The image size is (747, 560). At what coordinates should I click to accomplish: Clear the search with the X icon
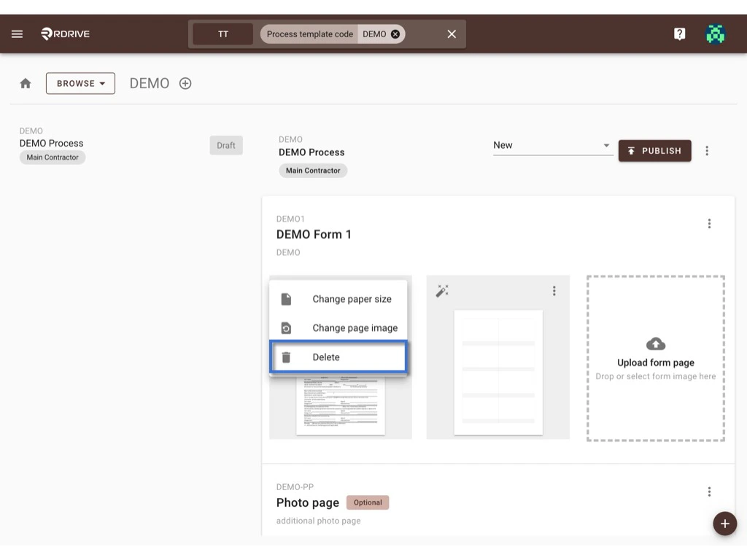click(x=451, y=34)
